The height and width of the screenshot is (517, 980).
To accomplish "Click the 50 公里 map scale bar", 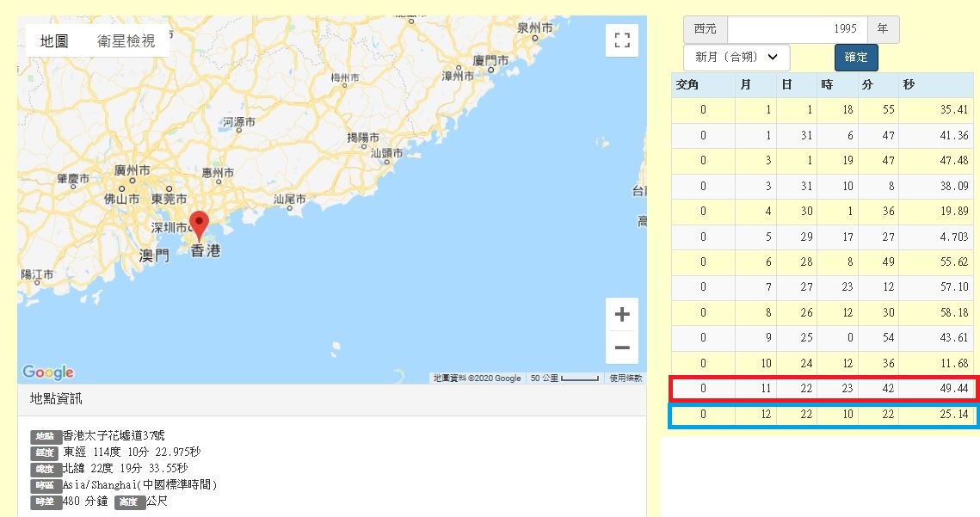I will click(x=564, y=379).
